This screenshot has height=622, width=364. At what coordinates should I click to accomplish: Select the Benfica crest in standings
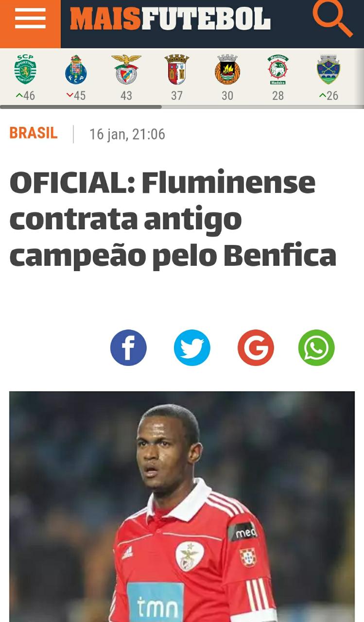click(126, 69)
